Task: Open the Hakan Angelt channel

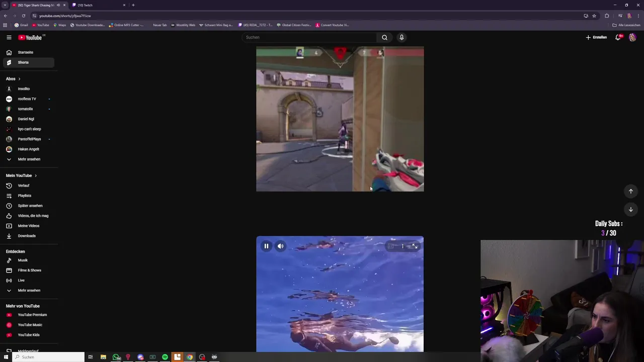Action: click(x=29, y=149)
